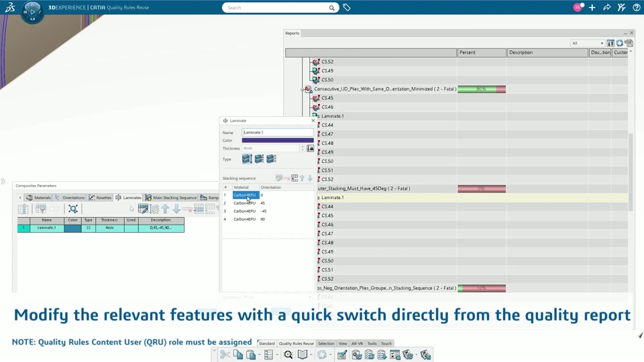
Task: Switch to the Main Stacking Sequence tab
Action: click(x=171, y=197)
